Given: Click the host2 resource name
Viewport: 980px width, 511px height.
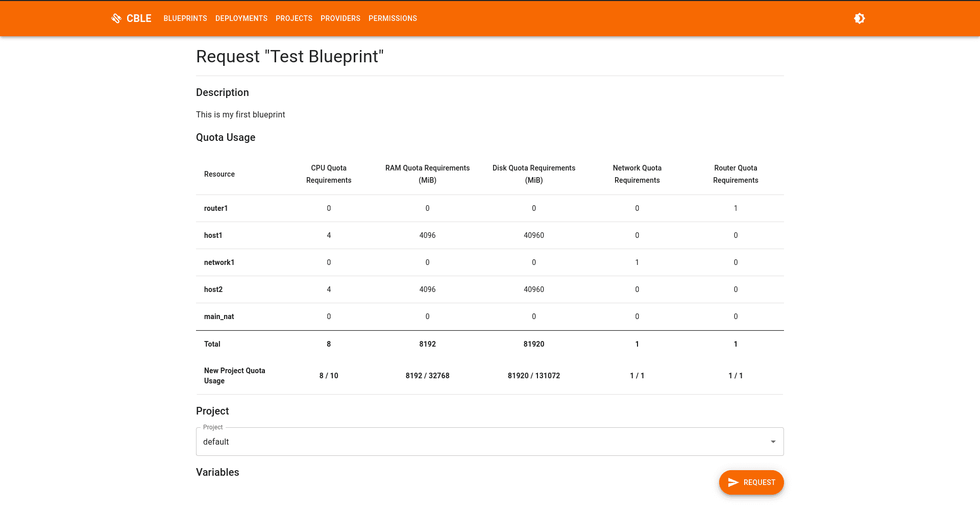Looking at the screenshot, I should pos(213,289).
